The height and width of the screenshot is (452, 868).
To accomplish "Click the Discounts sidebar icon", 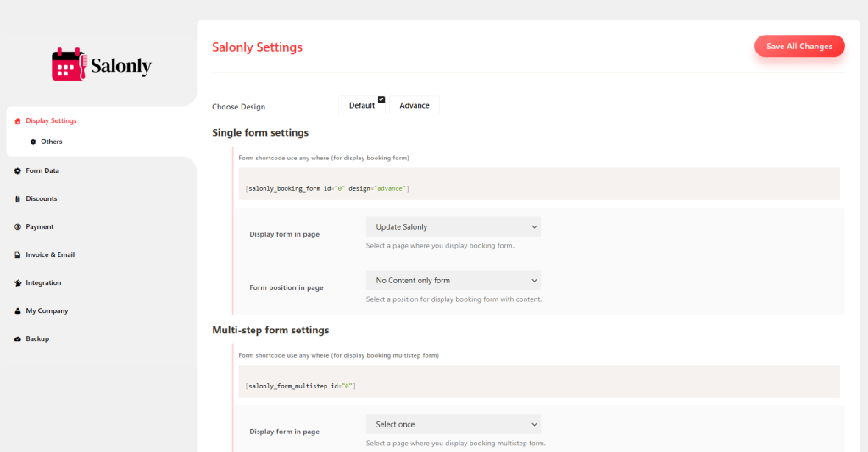I will pos(18,198).
